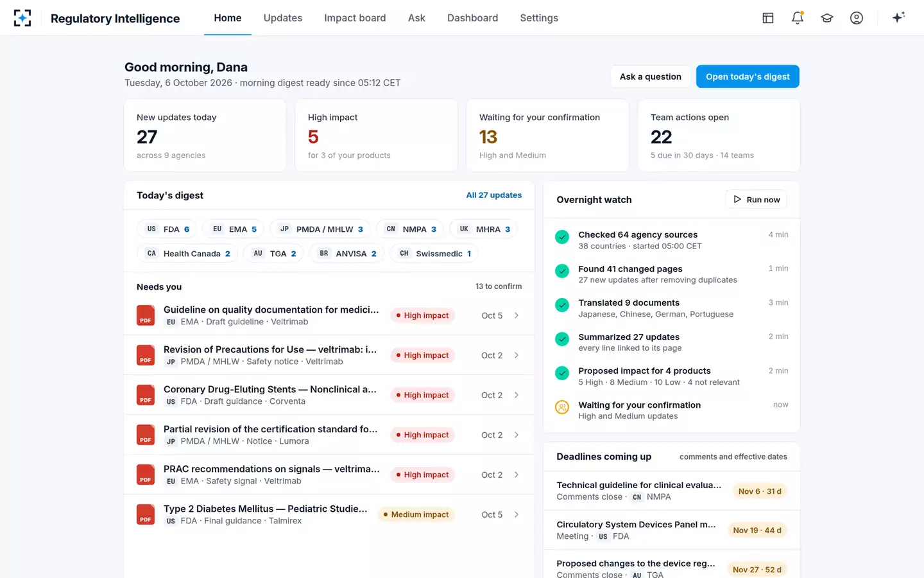Toggle the US FDA agency filter chip
The width and height of the screenshot is (924, 578).
(x=167, y=229)
